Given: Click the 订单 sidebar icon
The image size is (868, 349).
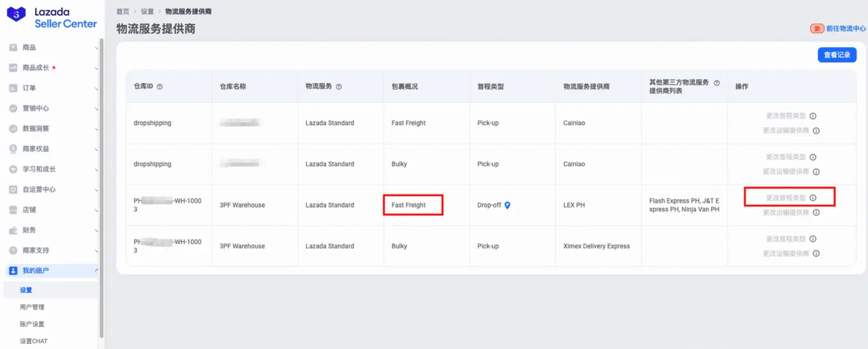Looking at the screenshot, I should coord(13,88).
